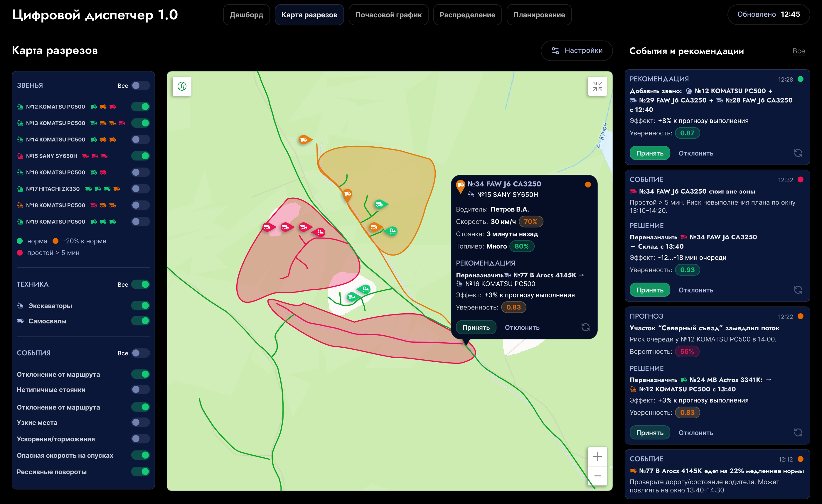Screen dimensions: 822x504
Task: Click the red excavator icon of №15 SANY SY650H
Action: coord(20,156)
